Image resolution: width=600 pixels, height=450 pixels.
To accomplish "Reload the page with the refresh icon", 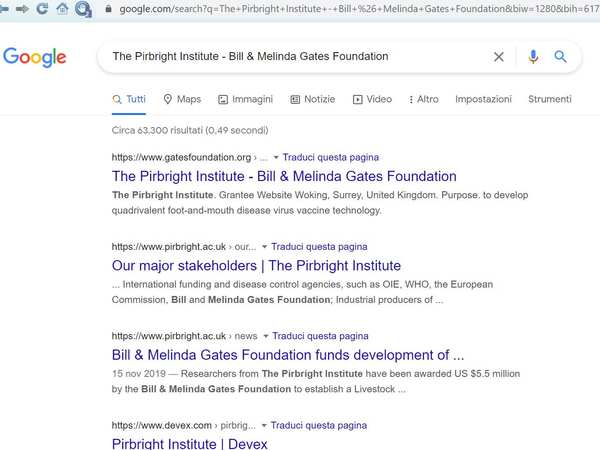I will pos(42,8).
